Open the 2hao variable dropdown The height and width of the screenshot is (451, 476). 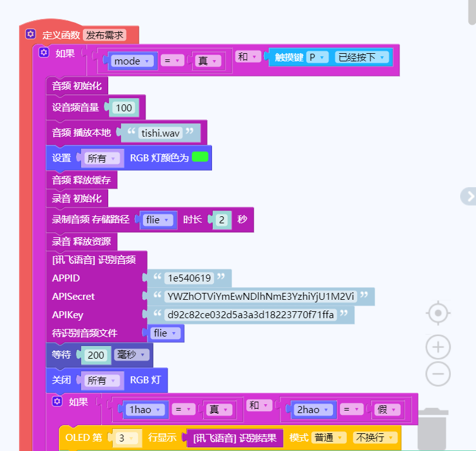313,409
